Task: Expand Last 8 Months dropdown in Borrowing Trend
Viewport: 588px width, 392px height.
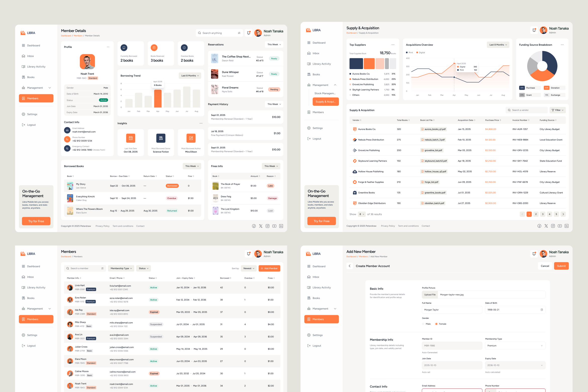Action: click(x=190, y=76)
